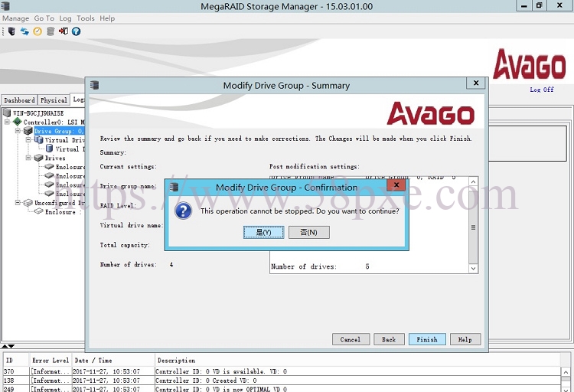Click the Modify Drive Group Summary title icon
Viewport: 574px width, 392px height.
pyautogui.click(x=95, y=85)
